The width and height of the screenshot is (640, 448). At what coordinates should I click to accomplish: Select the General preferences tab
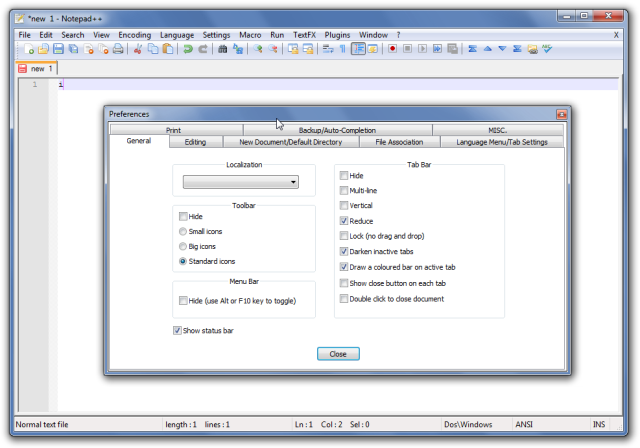(x=139, y=141)
